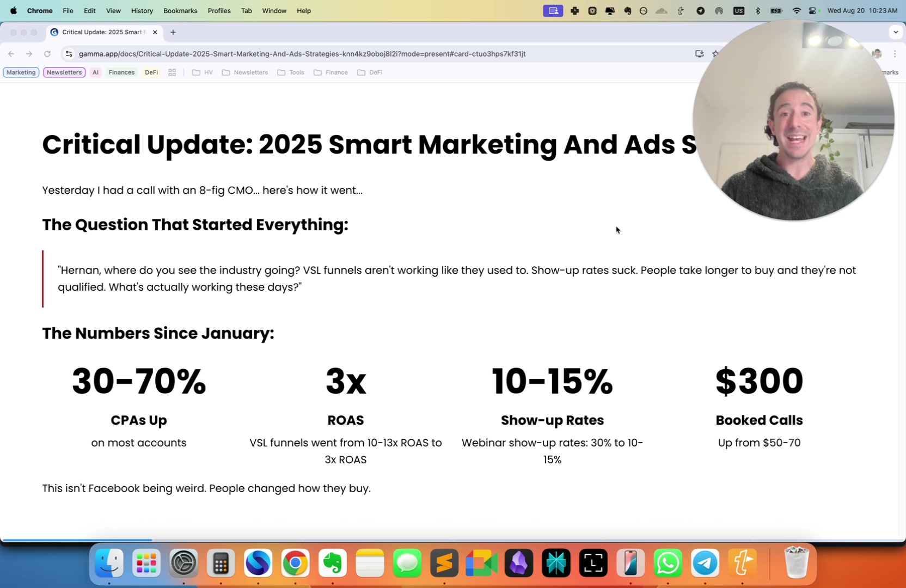Screen dimensions: 906x588
Task: Reload the Gamma page
Action: [47, 54]
